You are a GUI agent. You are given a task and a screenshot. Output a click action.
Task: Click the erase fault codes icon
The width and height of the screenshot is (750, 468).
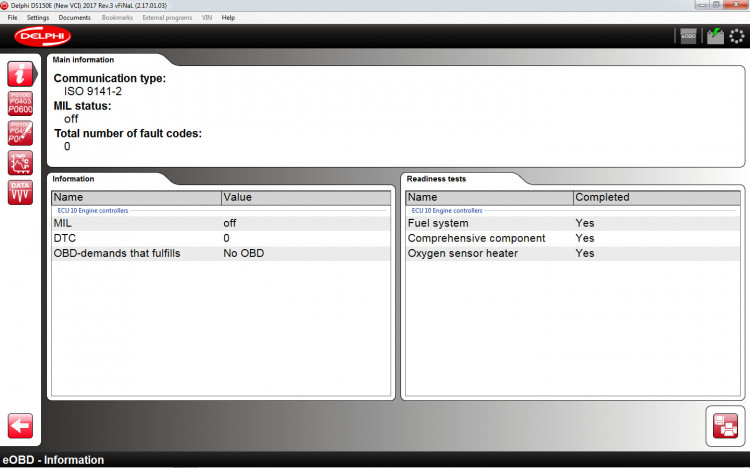tap(20, 133)
